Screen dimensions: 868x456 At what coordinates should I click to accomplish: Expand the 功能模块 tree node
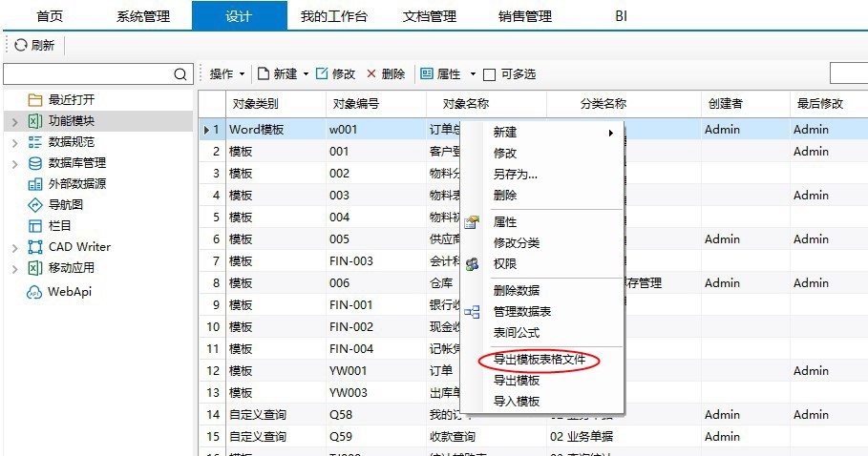click(14, 121)
